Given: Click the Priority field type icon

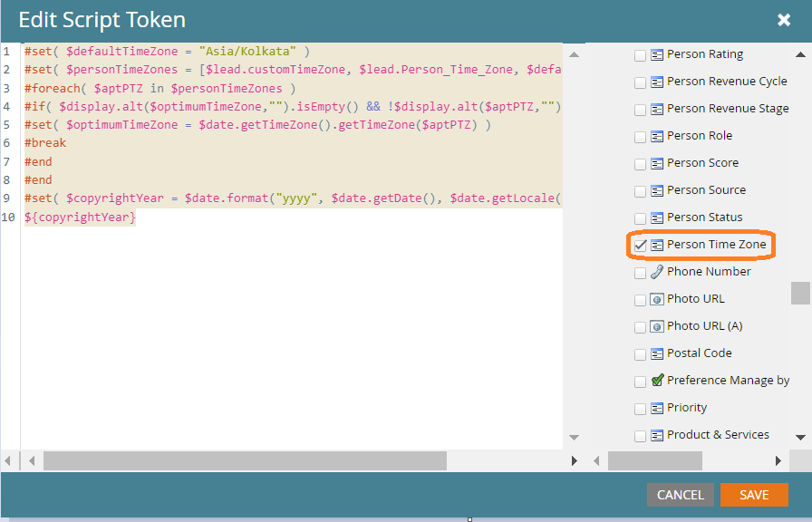Looking at the screenshot, I should [x=655, y=407].
